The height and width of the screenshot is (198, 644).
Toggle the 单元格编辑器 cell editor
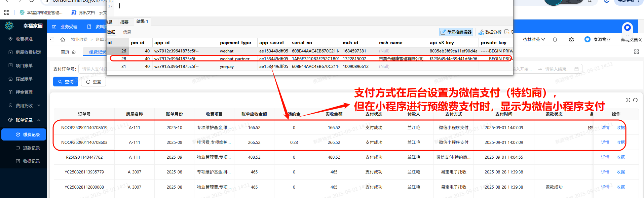[456, 32]
